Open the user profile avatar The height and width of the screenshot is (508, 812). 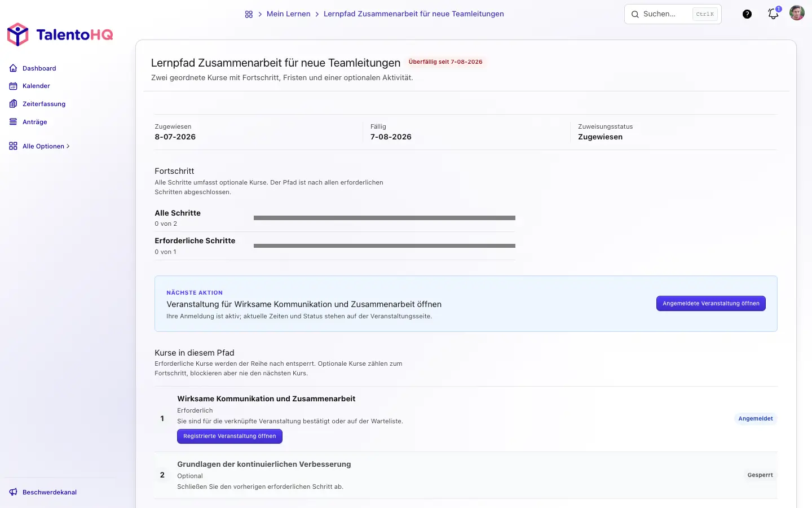[x=797, y=13]
